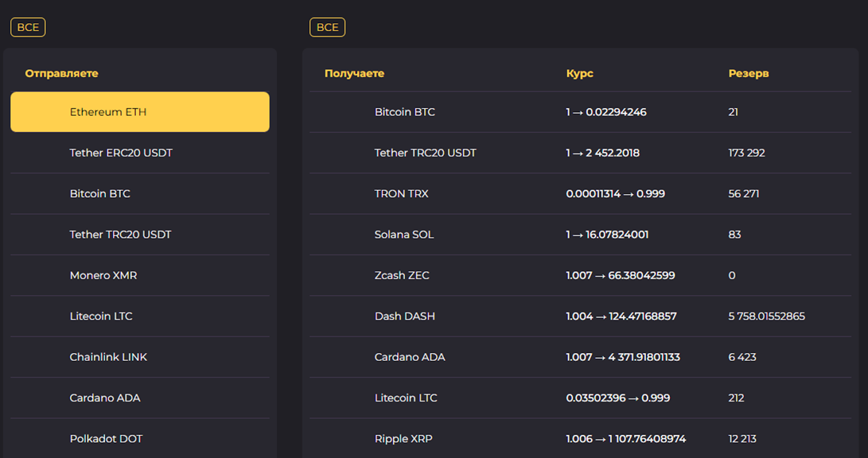Click the ВСЕ filter above the Отправляете list
The width and height of the screenshot is (868, 458).
[x=28, y=27]
